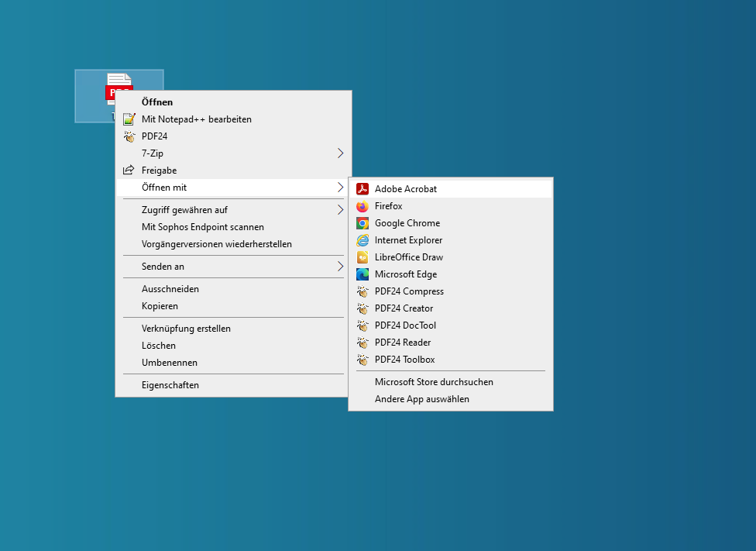Open with PDF24 Reader

[x=403, y=343]
